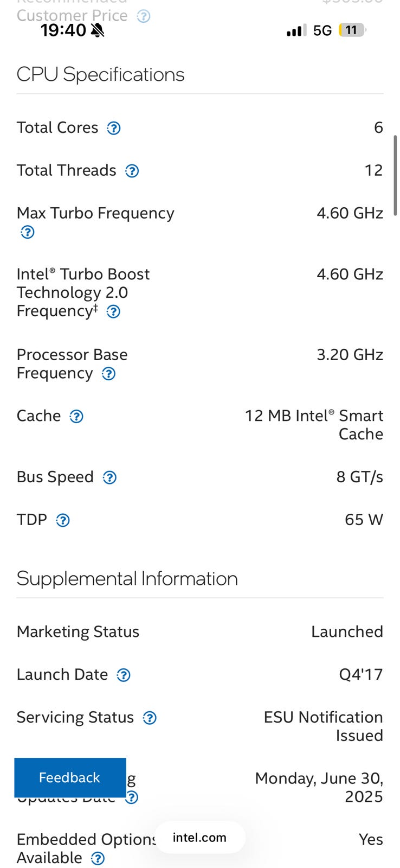Tap Embedded Options Available help icon

[98, 858]
